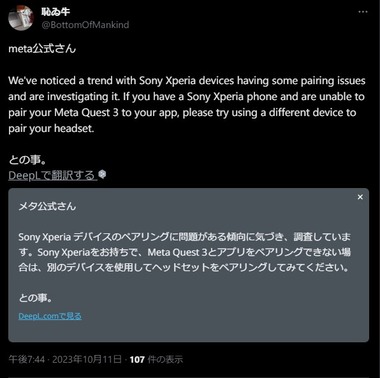Viewport: 380px width, 378px height.
Task: Click the 'We've noticed a trend' sentence
Action: 72,81
